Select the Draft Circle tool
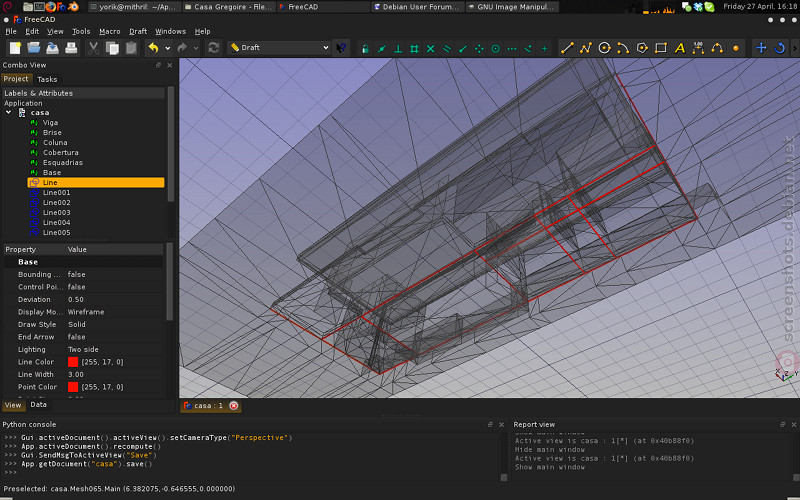Image resolution: width=800 pixels, height=500 pixels. coord(604,48)
